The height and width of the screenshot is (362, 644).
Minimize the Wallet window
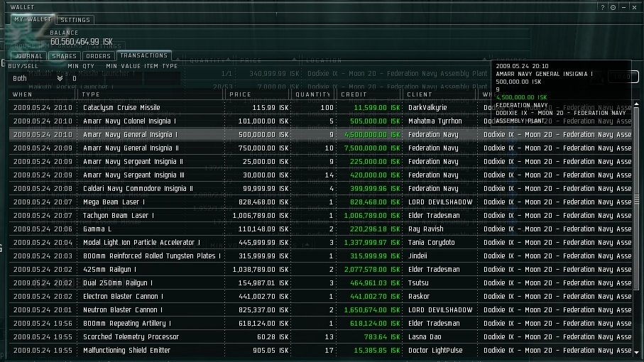tap(623, 7)
